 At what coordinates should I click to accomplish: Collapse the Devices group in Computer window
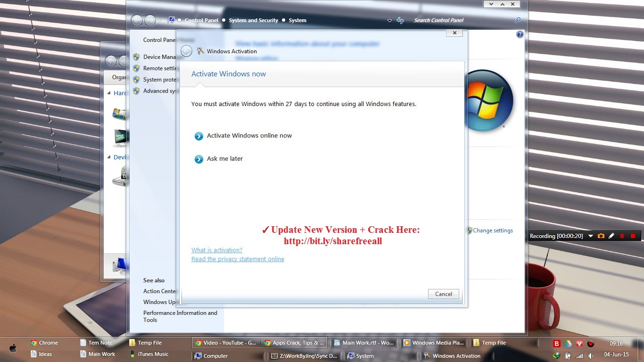click(109, 157)
